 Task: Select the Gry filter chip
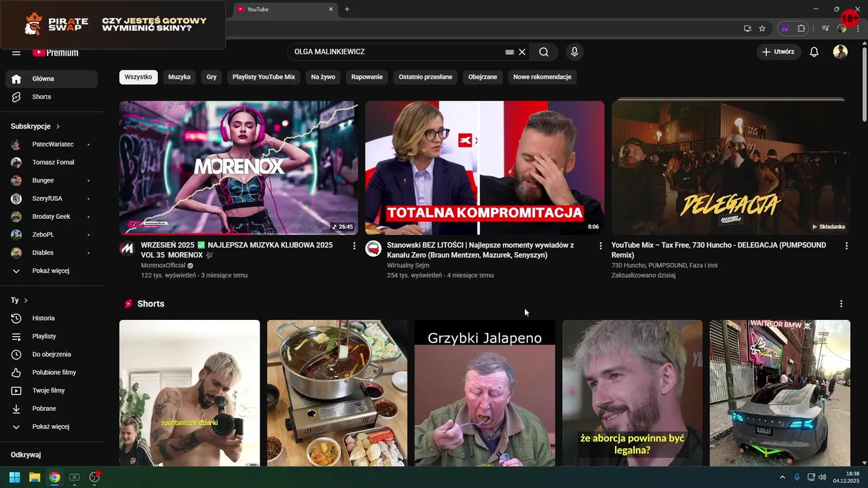coord(212,77)
